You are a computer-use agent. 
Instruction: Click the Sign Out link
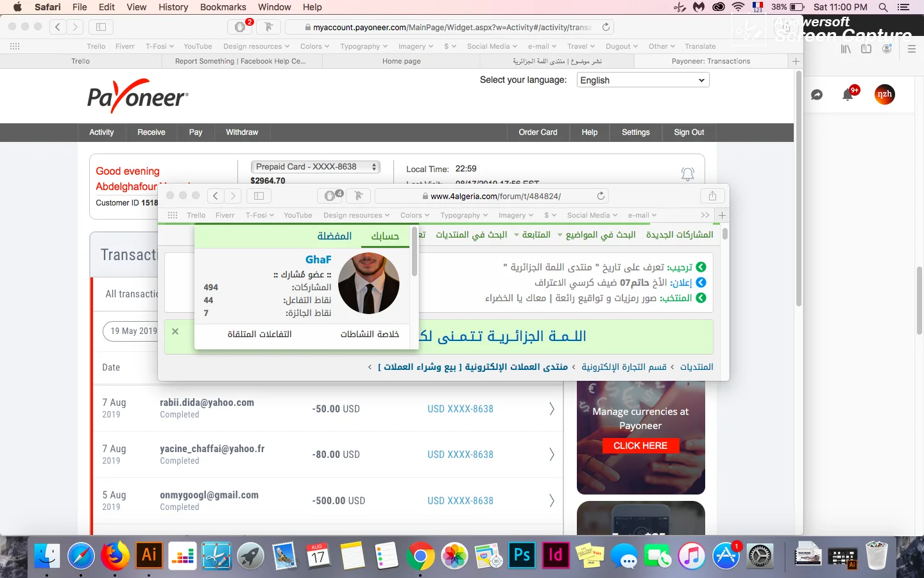pos(689,132)
